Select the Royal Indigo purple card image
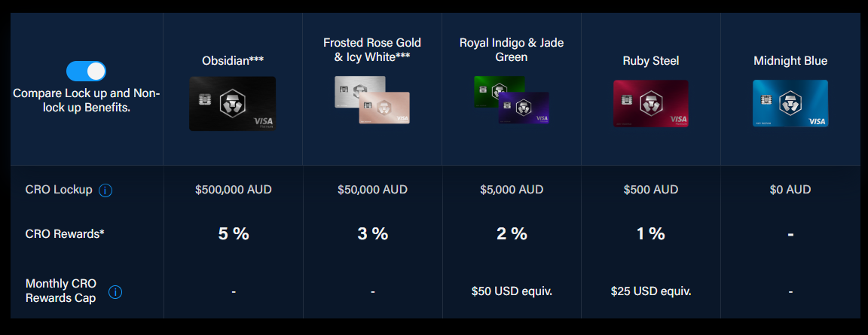Image resolution: width=868 pixels, height=335 pixels. tap(524, 108)
